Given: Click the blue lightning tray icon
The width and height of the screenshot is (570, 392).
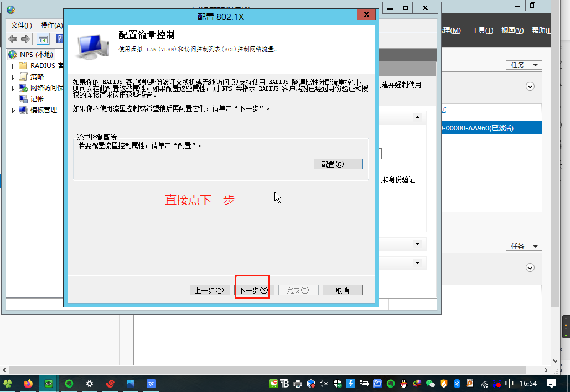Looking at the screenshot, I should coord(351,384).
